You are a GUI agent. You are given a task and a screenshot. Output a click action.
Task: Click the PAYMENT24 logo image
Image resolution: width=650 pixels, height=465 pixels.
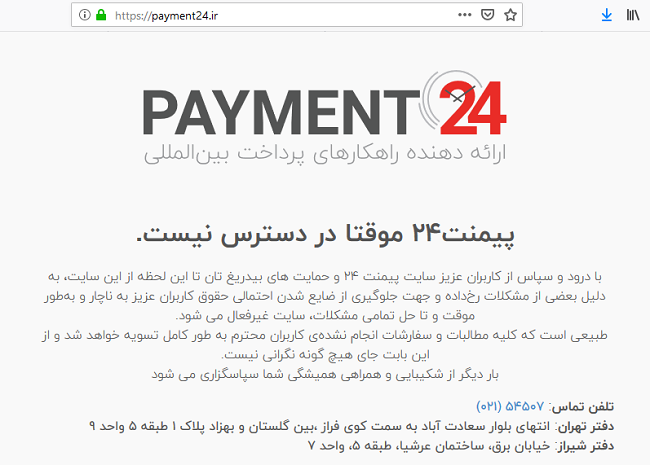pos(325,117)
